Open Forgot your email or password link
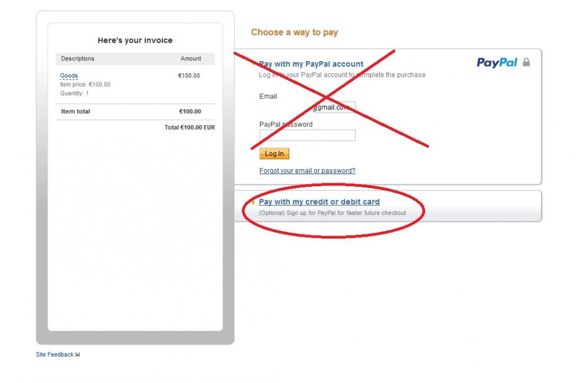Image resolution: width=588 pixels, height=383 pixels. point(307,171)
